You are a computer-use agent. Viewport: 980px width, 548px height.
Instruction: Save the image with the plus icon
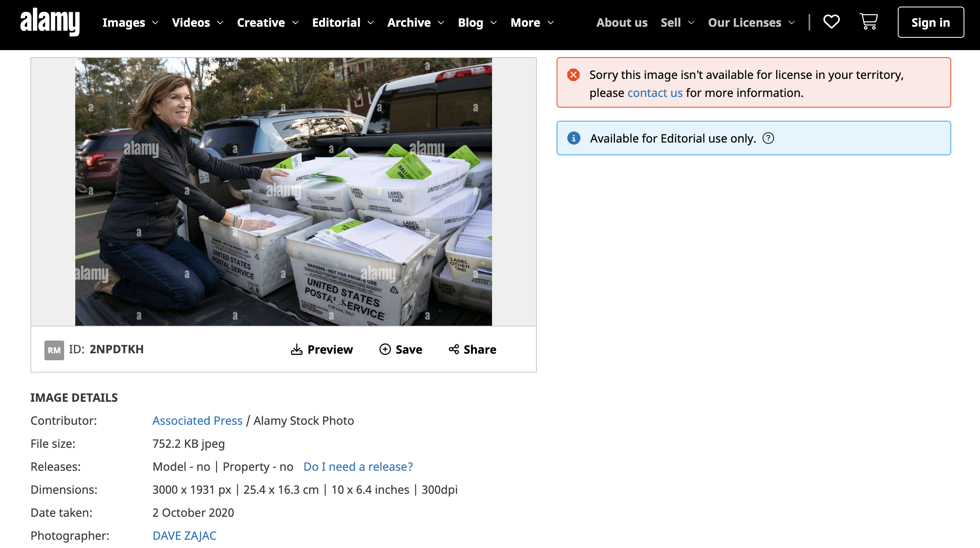click(400, 350)
